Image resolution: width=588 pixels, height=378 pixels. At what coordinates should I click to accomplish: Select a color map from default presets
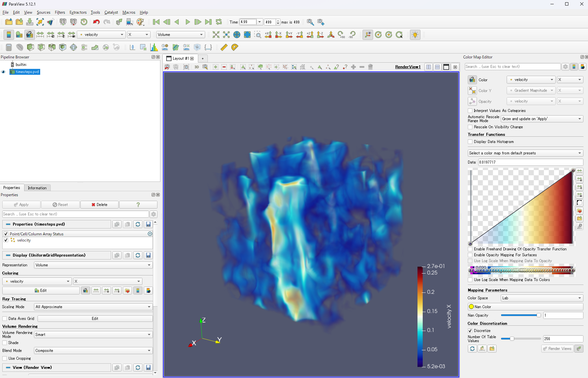pyautogui.click(x=525, y=153)
